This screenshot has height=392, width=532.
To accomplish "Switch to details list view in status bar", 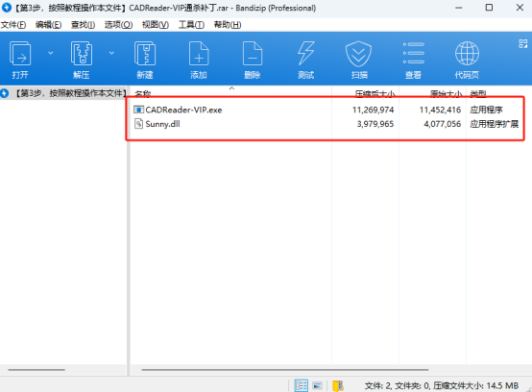I will [301, 385].
